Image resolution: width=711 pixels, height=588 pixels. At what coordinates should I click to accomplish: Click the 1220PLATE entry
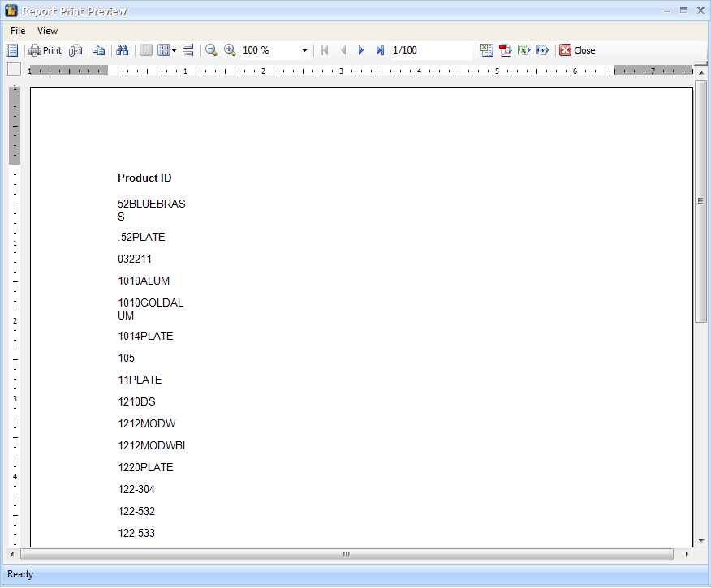click(145, 467)
